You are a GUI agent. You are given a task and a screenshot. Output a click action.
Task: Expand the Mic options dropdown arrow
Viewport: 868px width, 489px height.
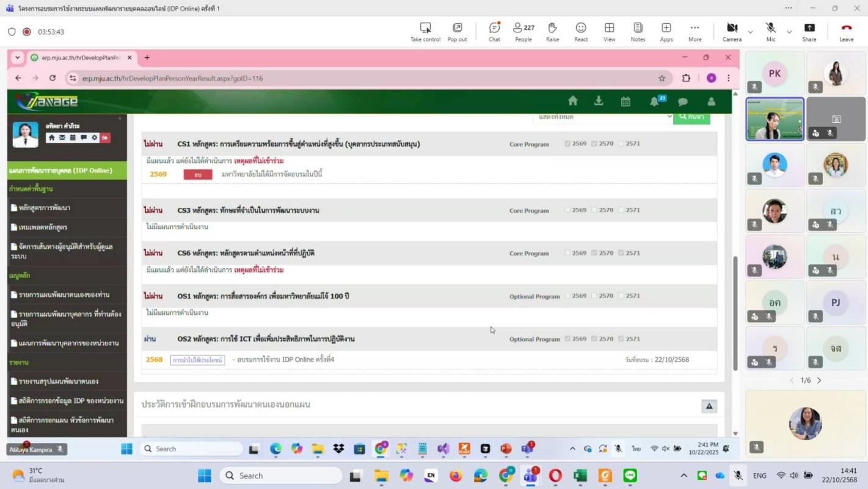[x=789, y=32]
